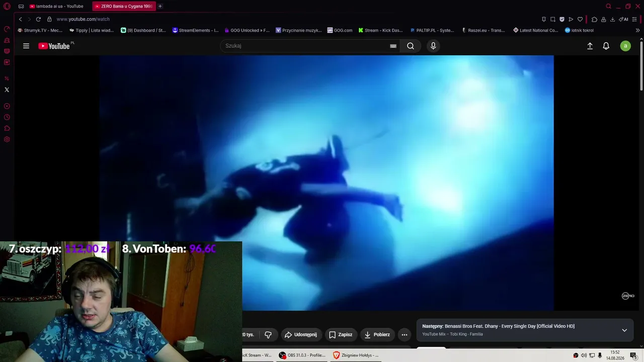
Task: Open the browser profile icon in toolbar
Action: (x=603, y=19)
